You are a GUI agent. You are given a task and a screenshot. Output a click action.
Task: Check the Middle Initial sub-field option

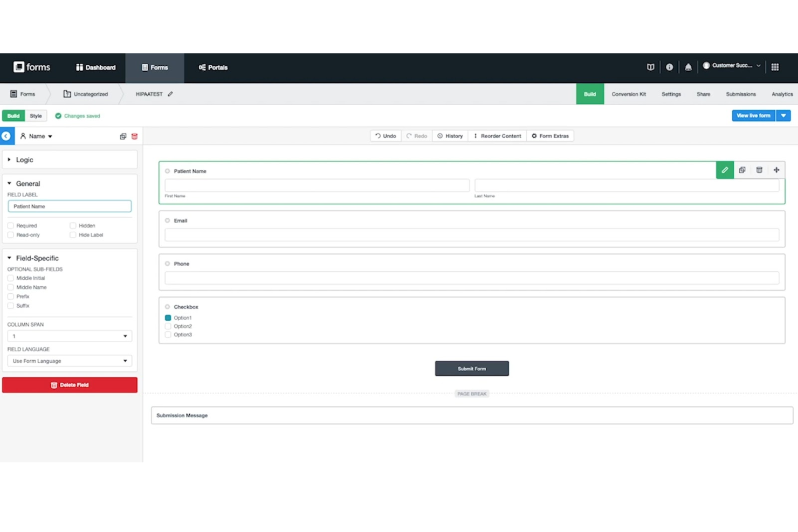click(11, 278)
